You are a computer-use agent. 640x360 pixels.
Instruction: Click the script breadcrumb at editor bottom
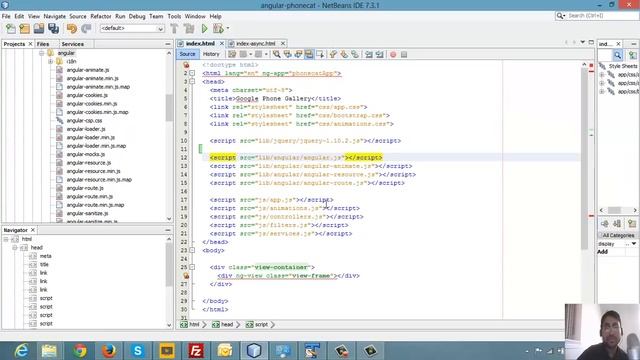point(257,324)
